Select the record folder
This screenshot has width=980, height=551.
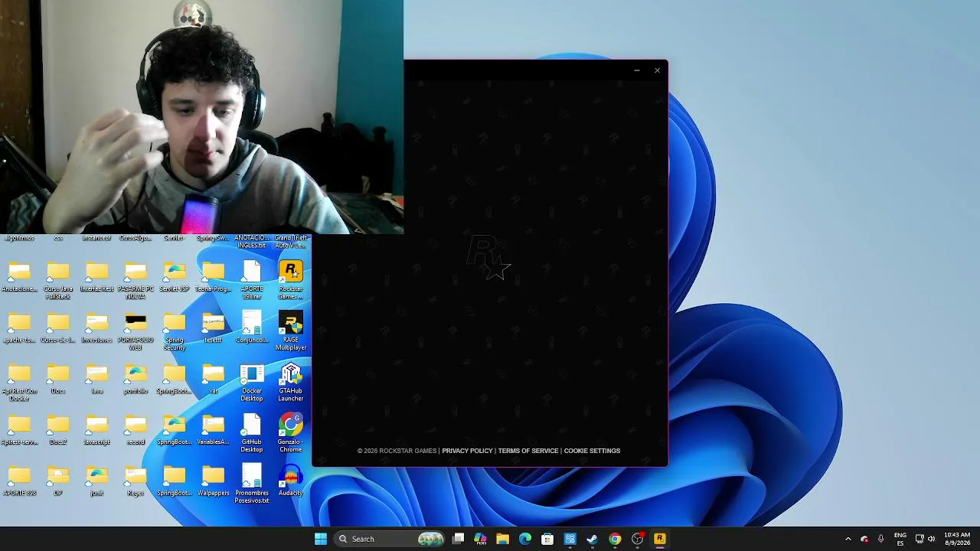point(136,429)
